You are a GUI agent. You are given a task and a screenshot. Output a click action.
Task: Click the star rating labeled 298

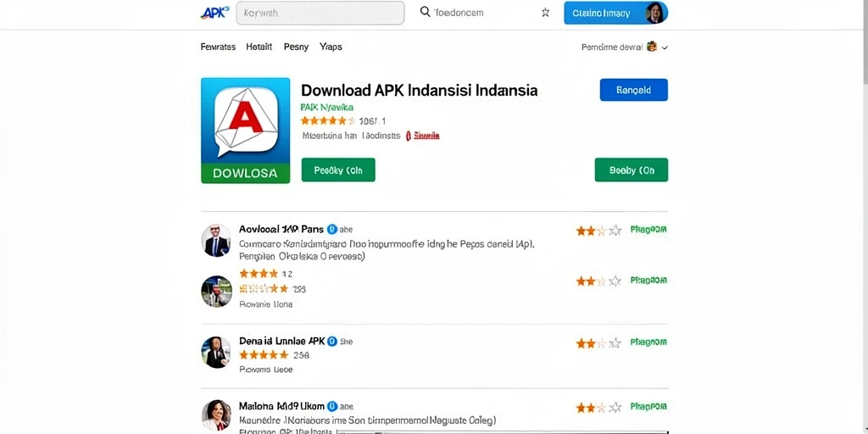pyautogui.click(x=264, y=288)
